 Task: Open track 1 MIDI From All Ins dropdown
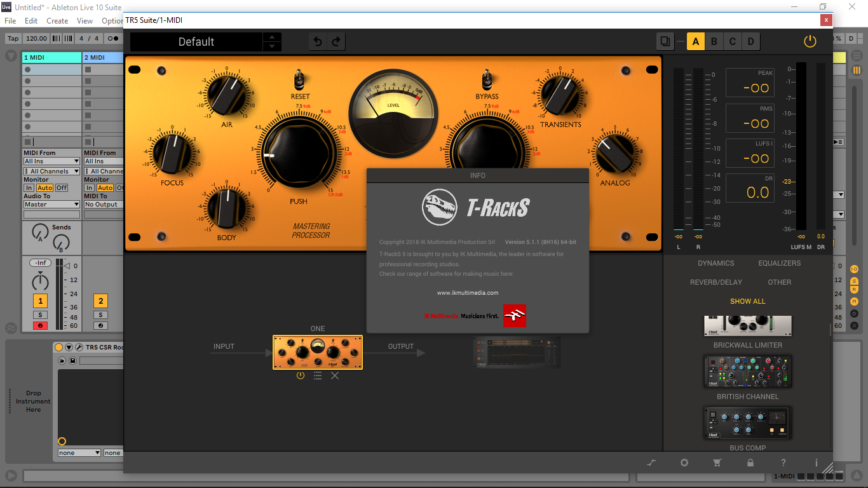point(51,161)
